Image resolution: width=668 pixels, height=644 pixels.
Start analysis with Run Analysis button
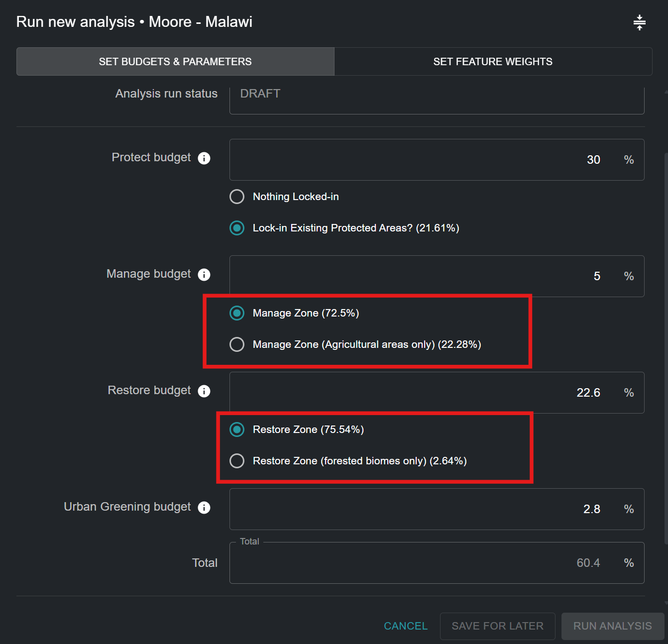(612, 626)
